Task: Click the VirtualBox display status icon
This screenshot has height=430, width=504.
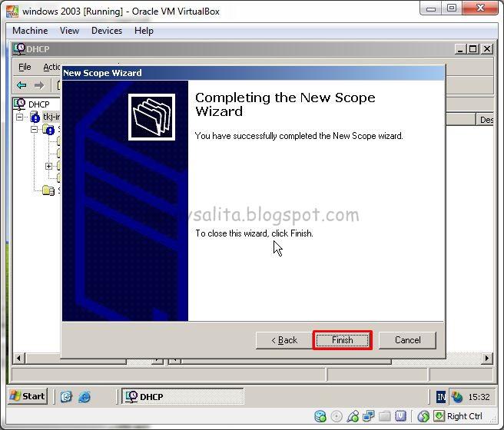Action: click(x=400, y=416)
